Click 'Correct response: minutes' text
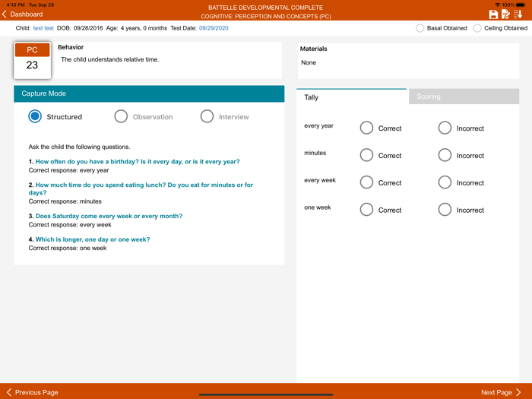Viewport: 532px width, 399px height. tap(65, 201)
